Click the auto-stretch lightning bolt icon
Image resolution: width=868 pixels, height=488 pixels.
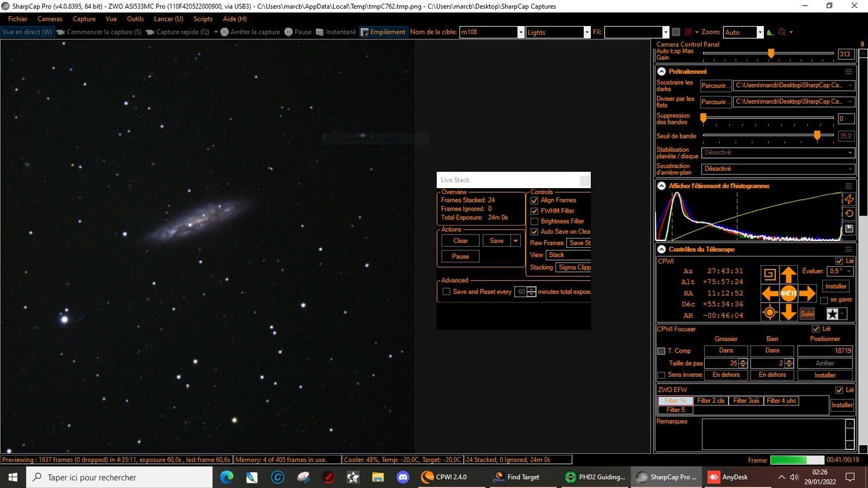(849, 199)
